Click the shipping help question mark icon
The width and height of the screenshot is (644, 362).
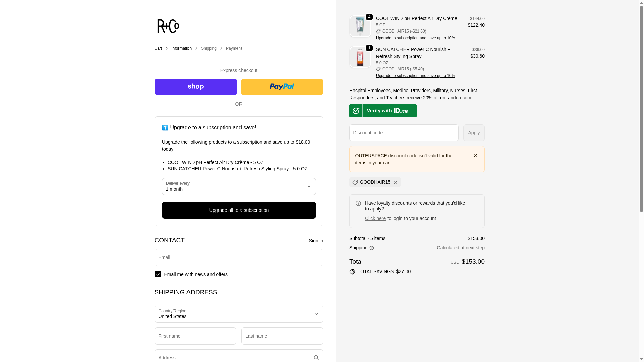[x=372, y=248]
